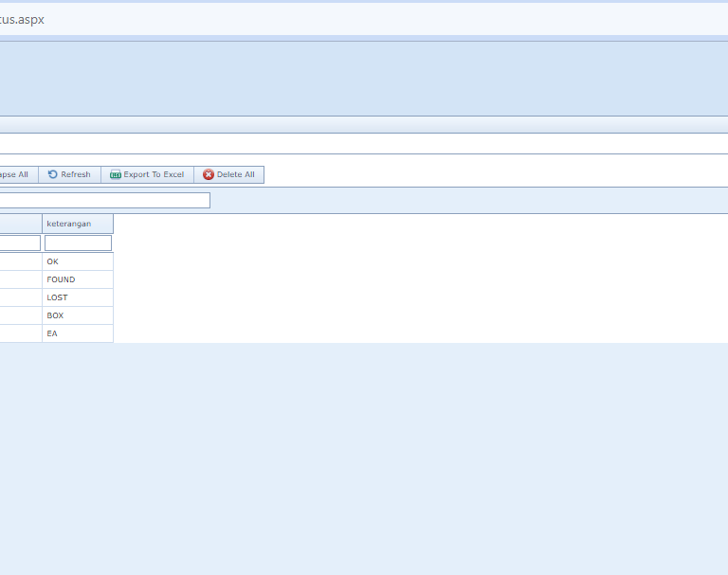Select the OK row cell
Viewport: 728px width, 575px height.
78,261
